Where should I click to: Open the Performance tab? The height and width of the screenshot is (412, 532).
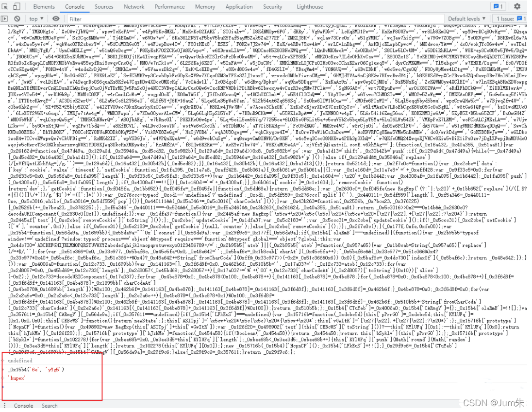(169, 6)
